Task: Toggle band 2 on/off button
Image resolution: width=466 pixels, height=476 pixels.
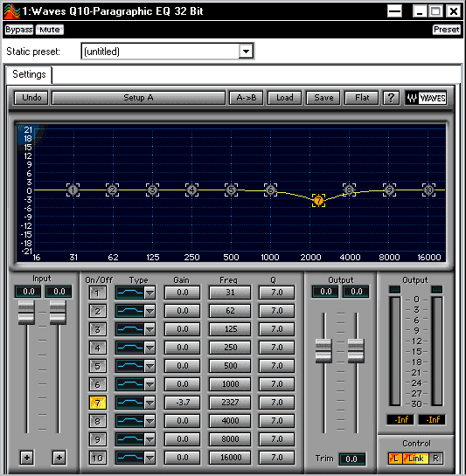Action: tap(98, 311)
